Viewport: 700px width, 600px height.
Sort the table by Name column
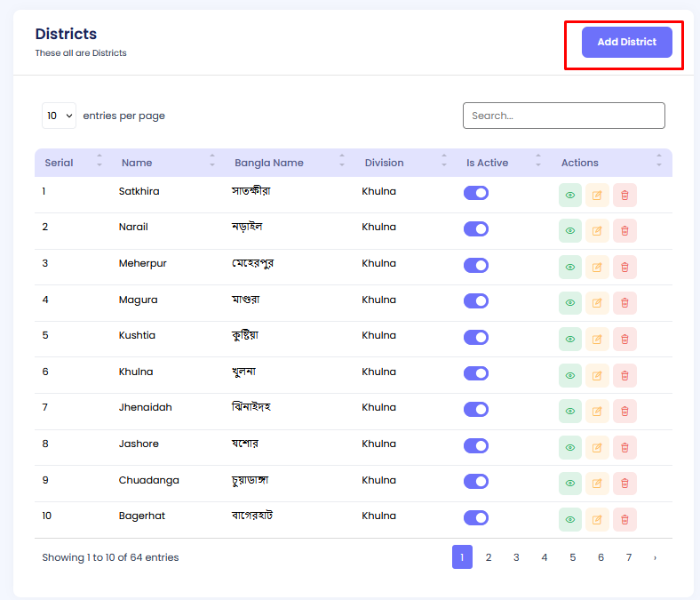(137, 163)
